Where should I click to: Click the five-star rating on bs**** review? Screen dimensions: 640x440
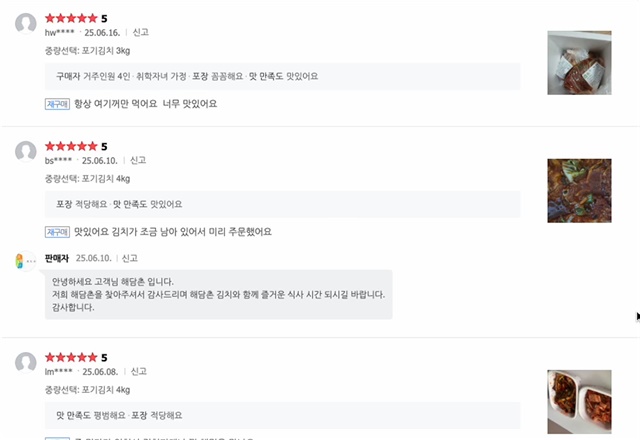tap(71, 146)
